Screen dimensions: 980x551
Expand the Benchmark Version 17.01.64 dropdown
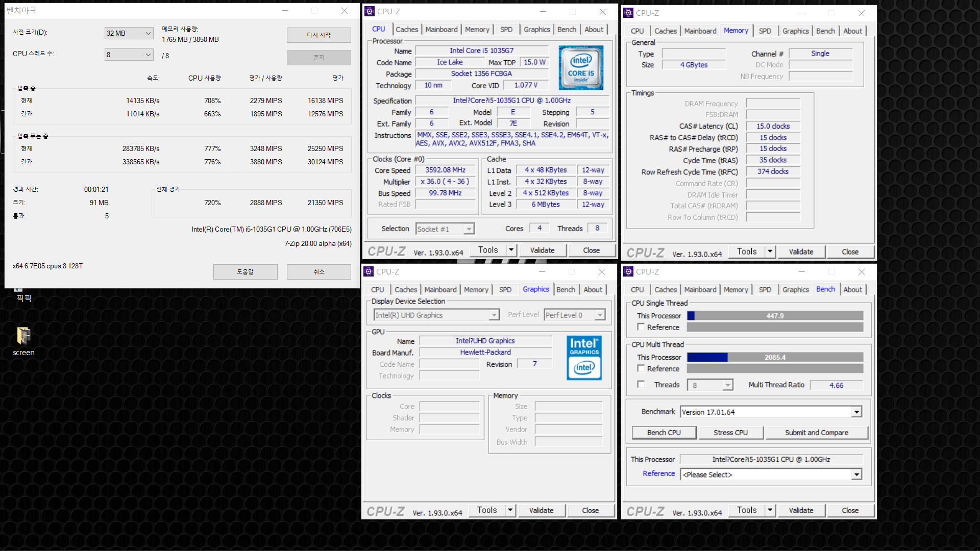coord(856,412)
